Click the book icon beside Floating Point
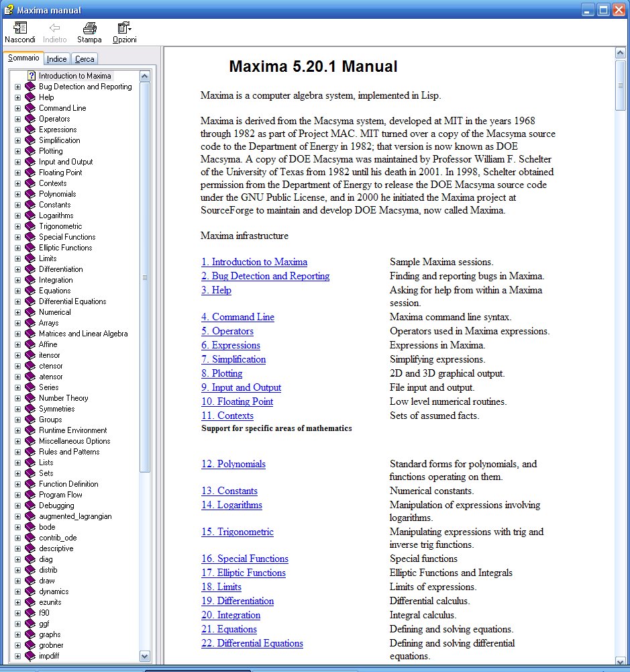This screenshot has width=630, height=672. click(30, 173)
